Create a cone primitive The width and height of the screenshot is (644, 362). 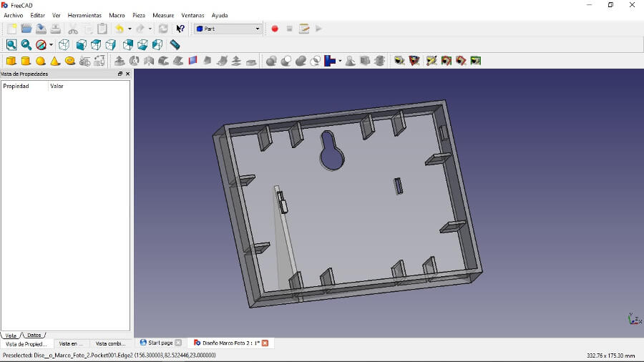(x=55, y=61)
